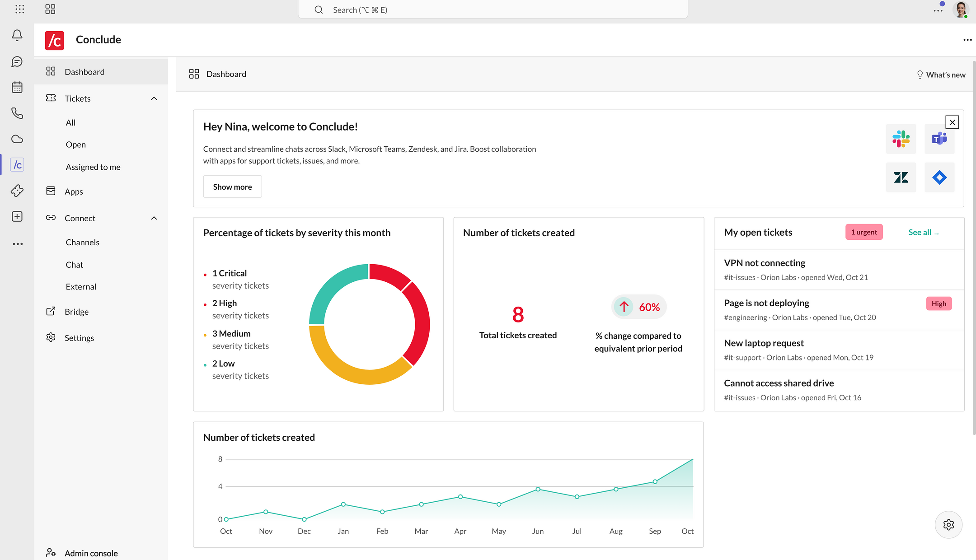Click the 1 urgent badge

tap(864, 232)
